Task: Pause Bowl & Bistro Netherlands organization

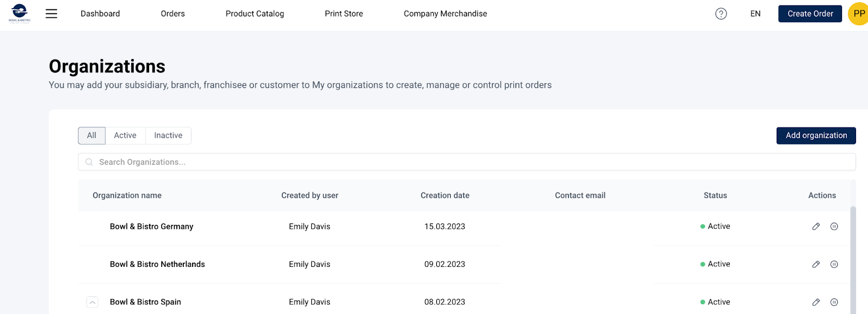Action: 834,265
